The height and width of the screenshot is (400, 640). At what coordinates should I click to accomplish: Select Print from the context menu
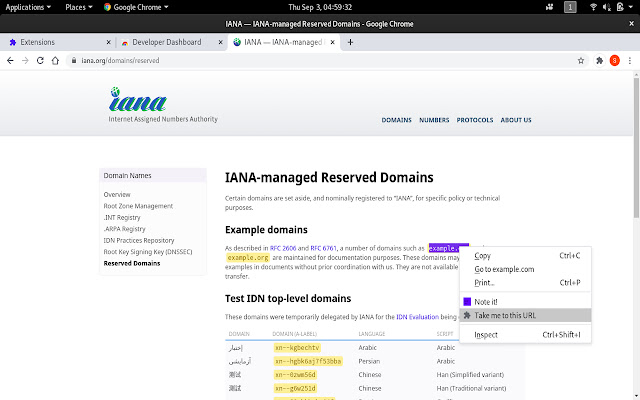(525, 282)
